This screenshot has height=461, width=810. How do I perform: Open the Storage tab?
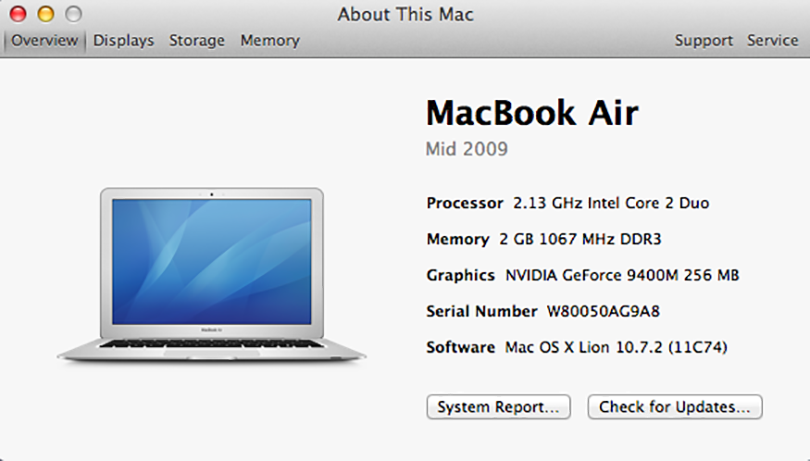(197, 41)
